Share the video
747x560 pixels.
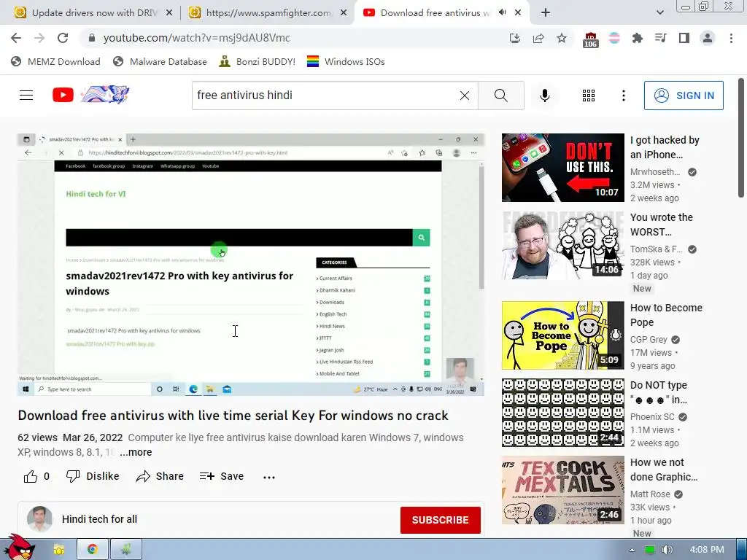(x=160, y=476)
